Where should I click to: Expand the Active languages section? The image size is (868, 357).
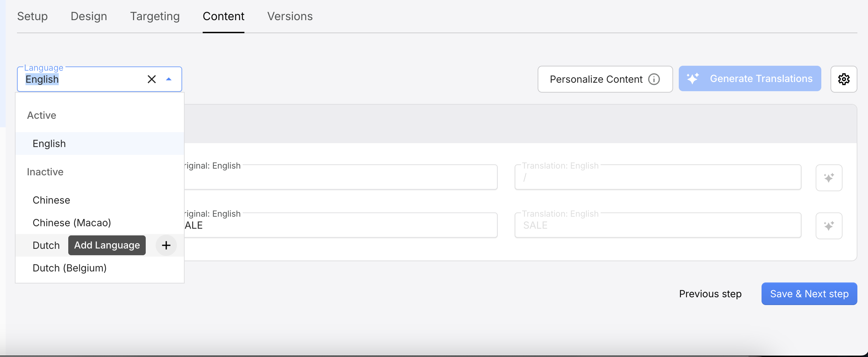(41, 115)
